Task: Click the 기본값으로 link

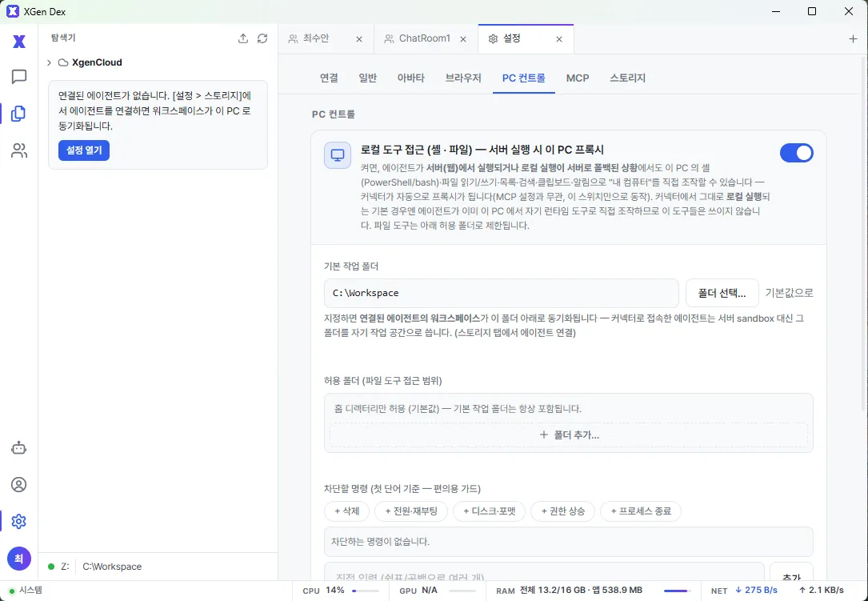Action: (x=789, y=293)
